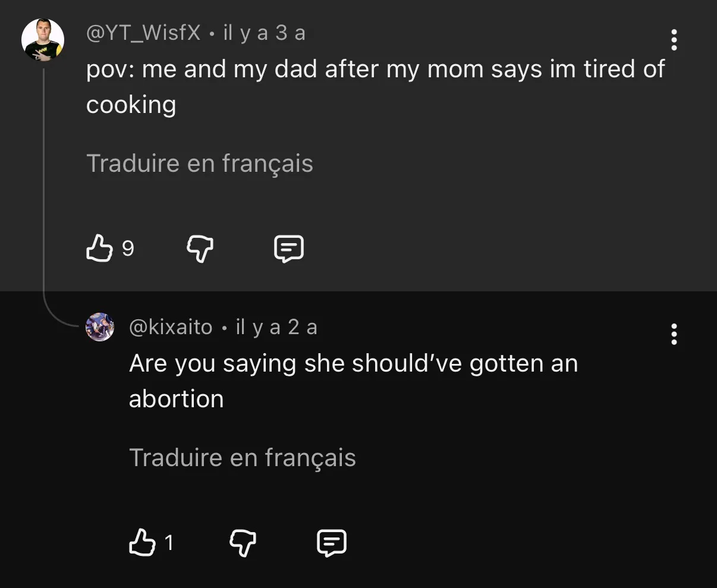Image resolution: width=717 pixels, height=588 pixels.
Task: Visit the @YT_WisfX channel username
Action: click(x=143, y=33)
